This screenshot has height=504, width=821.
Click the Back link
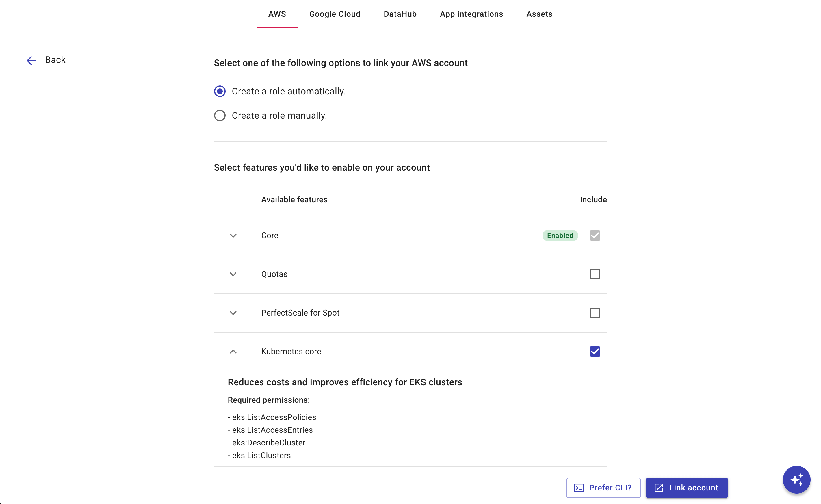(55, 60)
